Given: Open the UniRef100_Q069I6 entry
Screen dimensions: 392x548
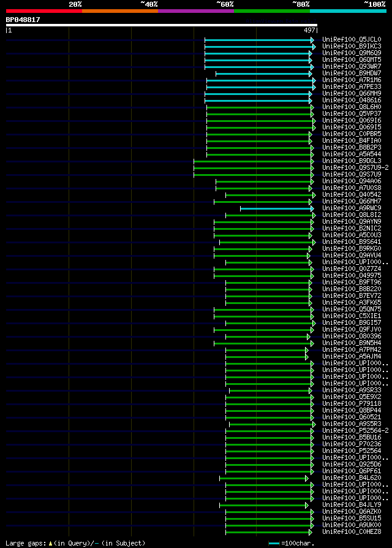Looking at the screenshot, I should point(352,121).
